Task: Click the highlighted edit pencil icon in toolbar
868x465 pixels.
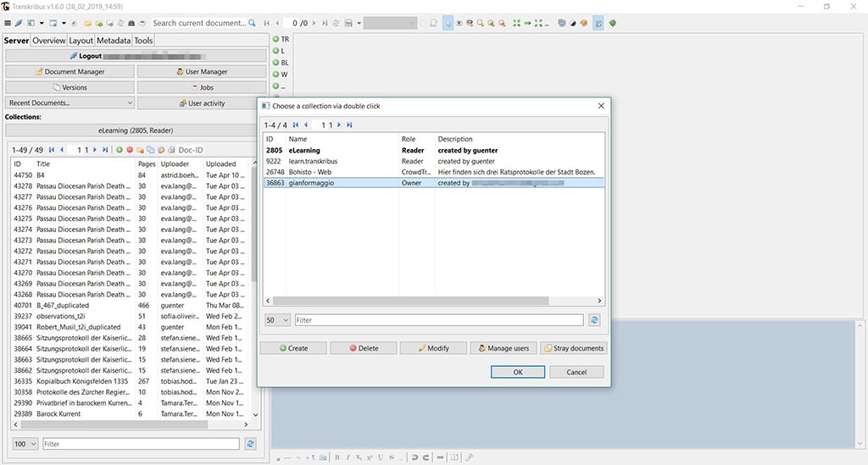Action: [x=598, y=23]
